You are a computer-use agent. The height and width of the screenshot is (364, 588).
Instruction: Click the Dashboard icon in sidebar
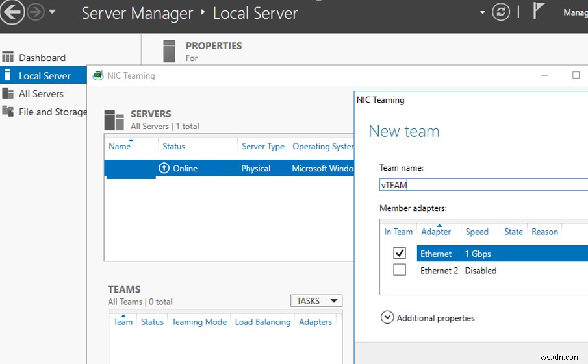click(x=8, y=57)
